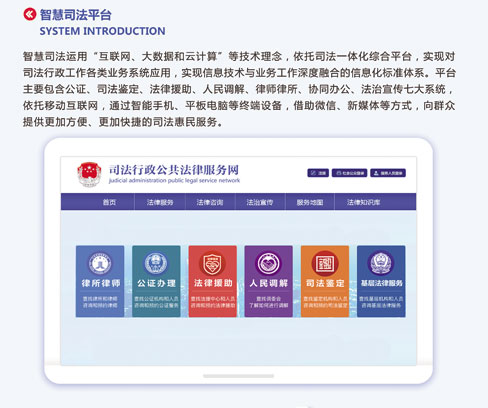Click the 司法行政公共法律服务网 site title
488x408 pixels.
click(174, 170)
